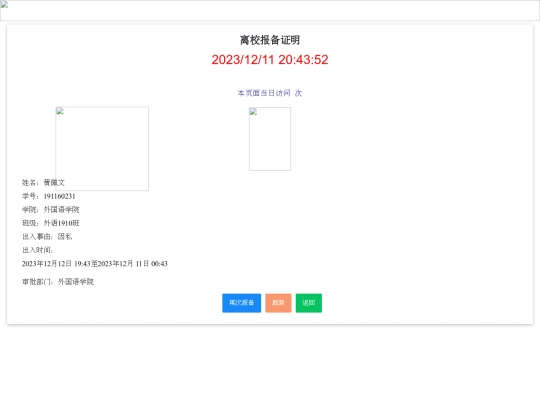Click the student number 191160231
The width and height of the screenshot is (540, 405).
tap(59, 196)
